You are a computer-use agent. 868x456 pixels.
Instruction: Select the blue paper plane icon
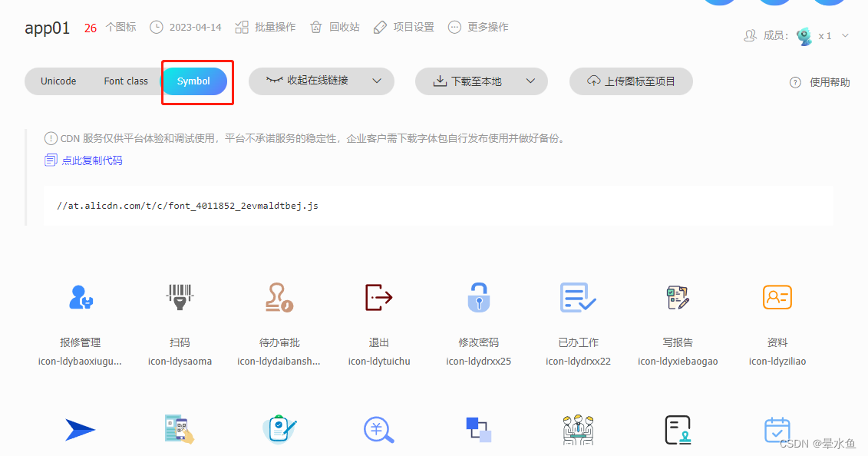(81, 430)
